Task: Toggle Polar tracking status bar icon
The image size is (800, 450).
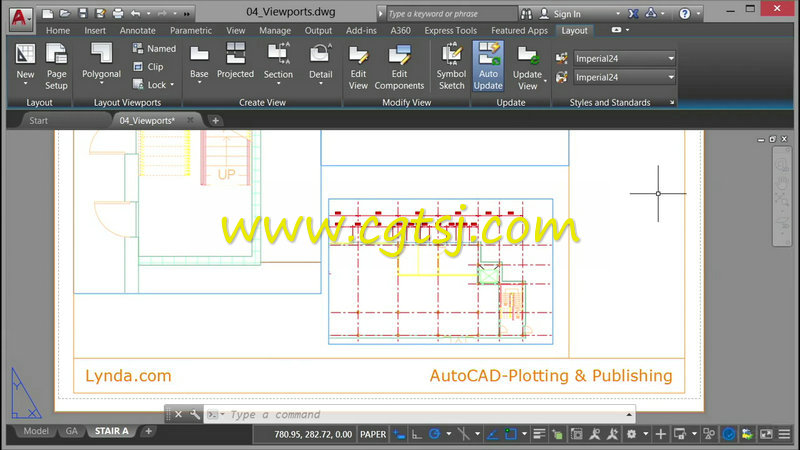Action: [434, 434]
